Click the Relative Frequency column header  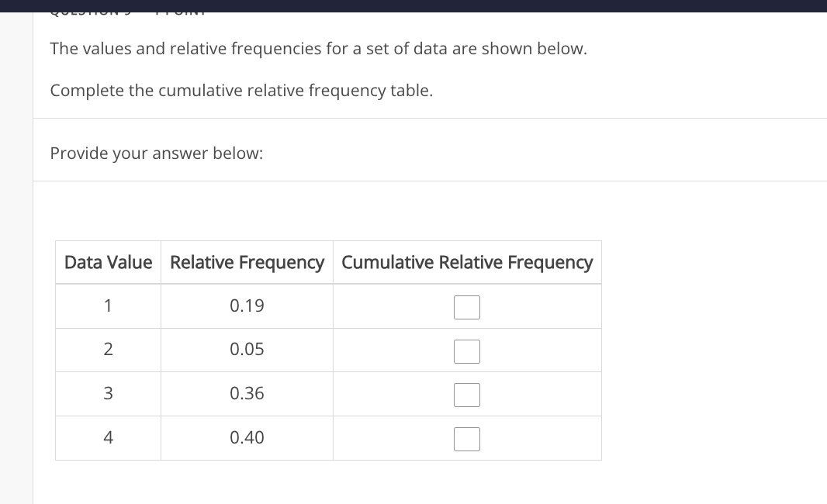point(247,262)
